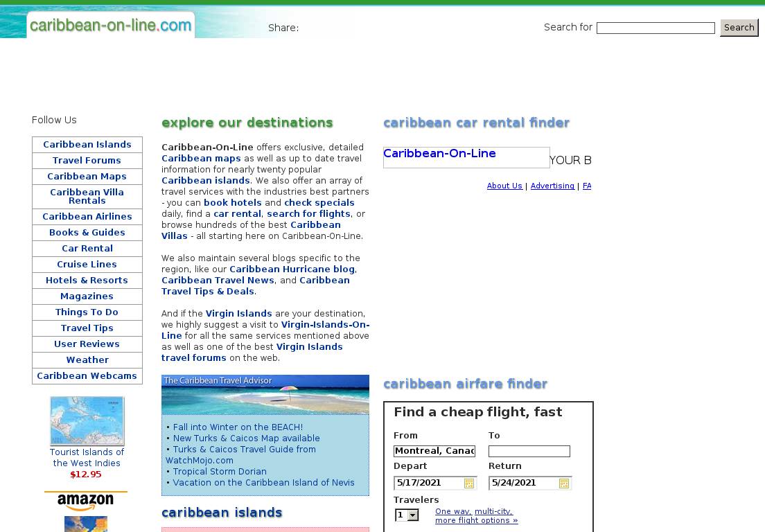
Task: Click more flight options link
Action: [x=476, y=520]
